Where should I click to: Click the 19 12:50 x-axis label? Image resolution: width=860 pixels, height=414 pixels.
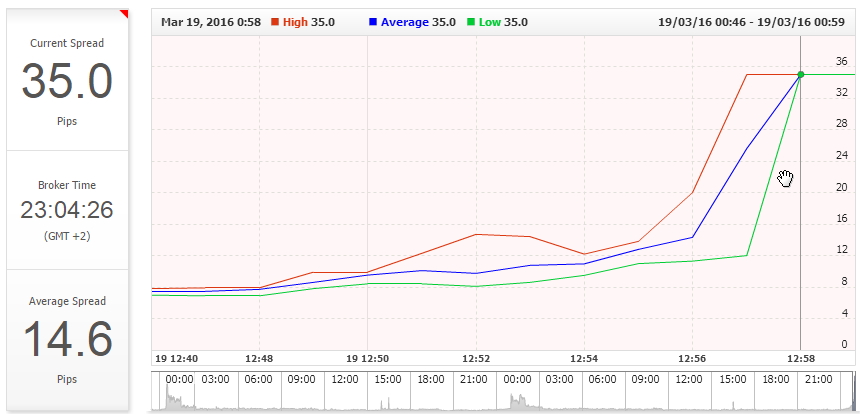[368, 359]
